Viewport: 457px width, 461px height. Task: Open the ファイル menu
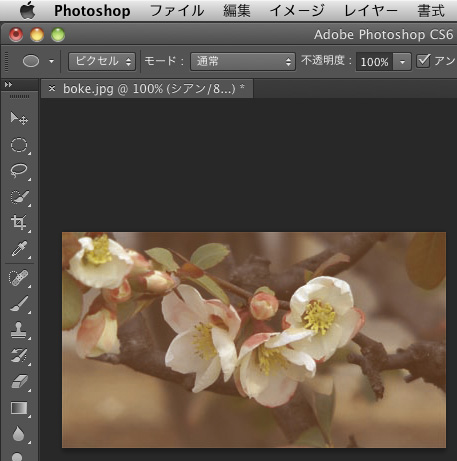(177, 11)
